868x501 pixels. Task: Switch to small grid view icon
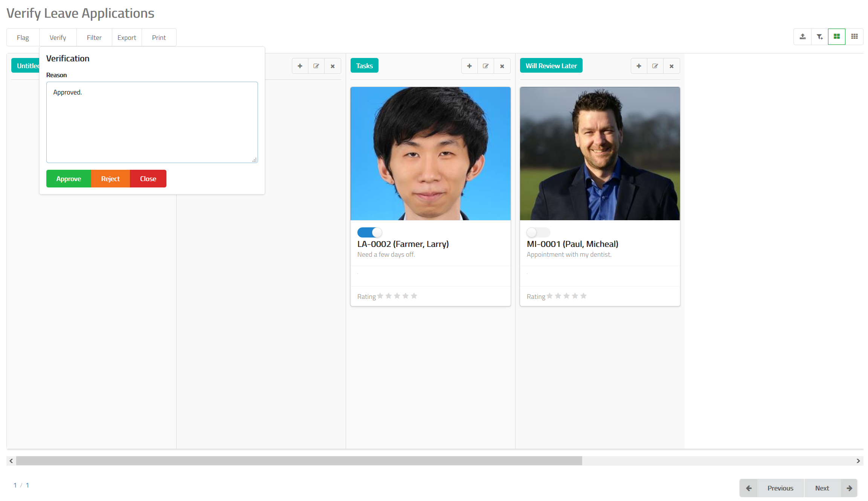(854, 37)
